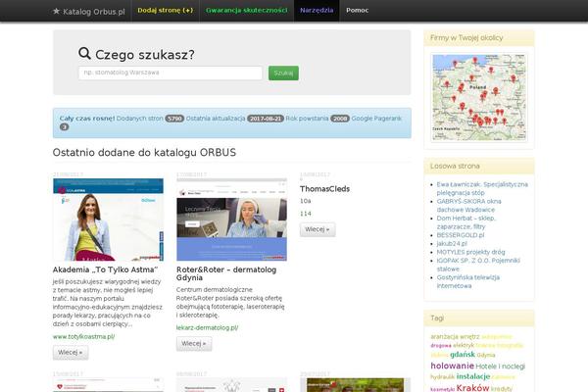The height and width of the screenshot is (392, 588).
Task: Click Więcej under Roter&Roter dermatolog Gdynia
Action: click(x=194, y=344)
